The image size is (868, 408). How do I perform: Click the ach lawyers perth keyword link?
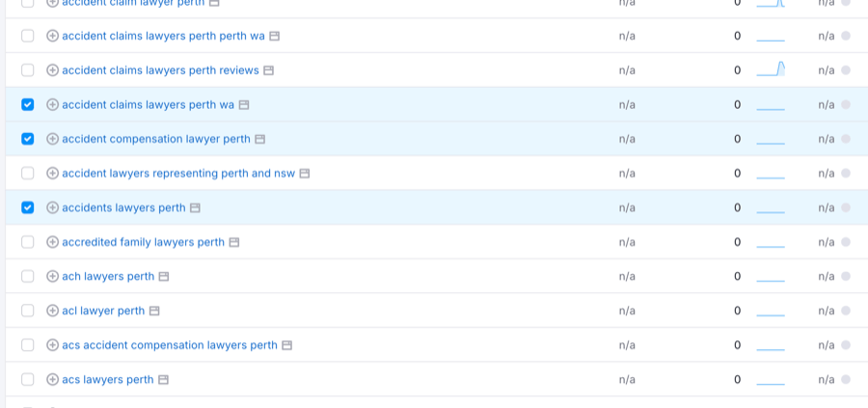tap(108, 277)
